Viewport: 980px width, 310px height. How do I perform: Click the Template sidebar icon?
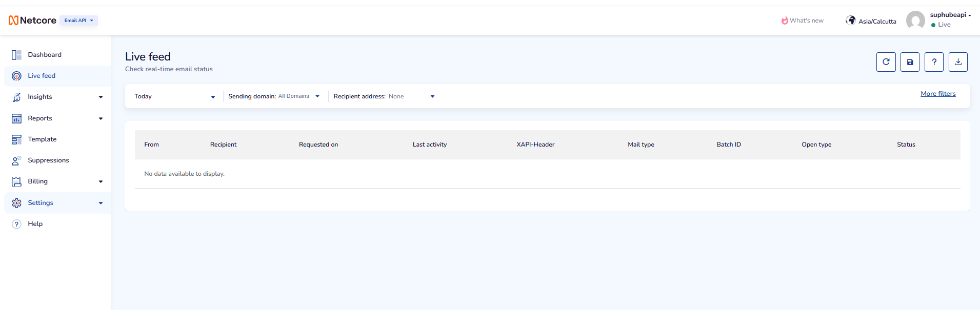[16, 139]
